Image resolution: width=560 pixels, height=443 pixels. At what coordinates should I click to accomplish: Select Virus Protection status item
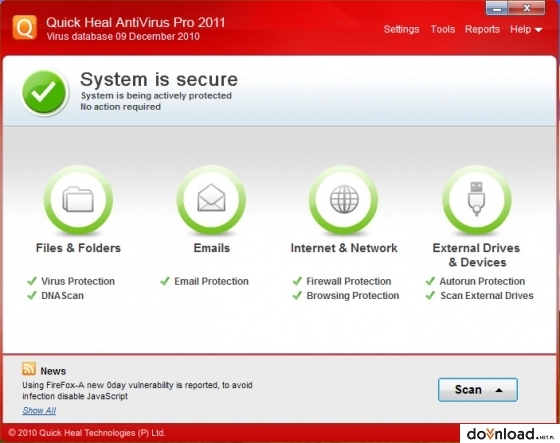(x=71, y=281)
